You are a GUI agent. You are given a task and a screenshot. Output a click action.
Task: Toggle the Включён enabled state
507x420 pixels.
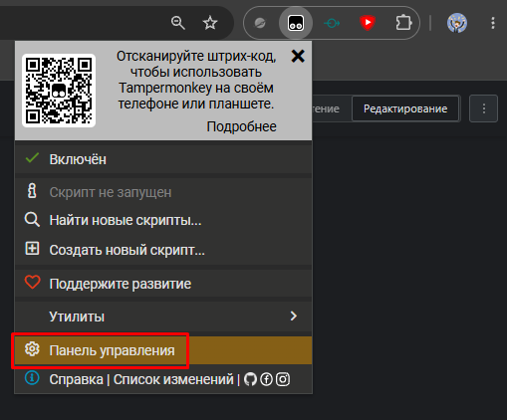(163, 159)
